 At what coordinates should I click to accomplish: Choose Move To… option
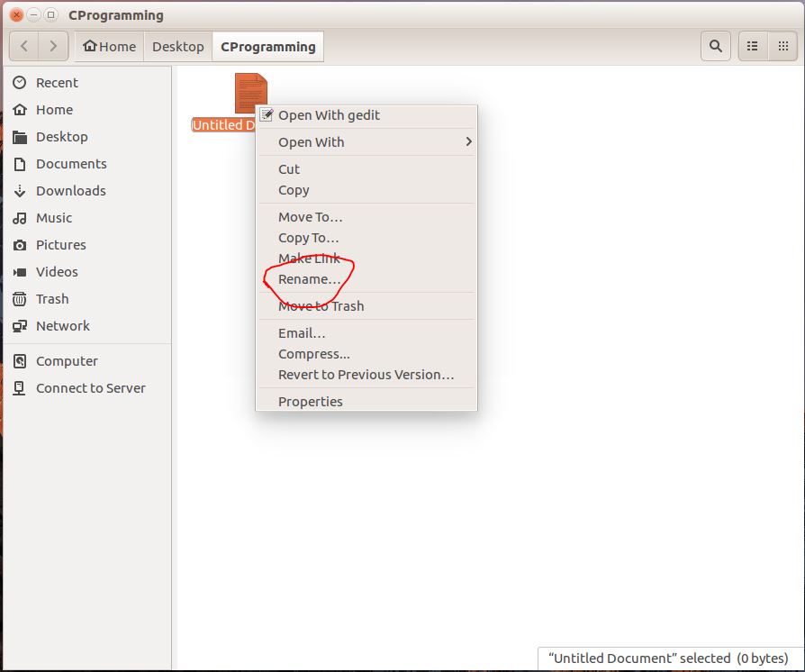[x=366, y=217]
